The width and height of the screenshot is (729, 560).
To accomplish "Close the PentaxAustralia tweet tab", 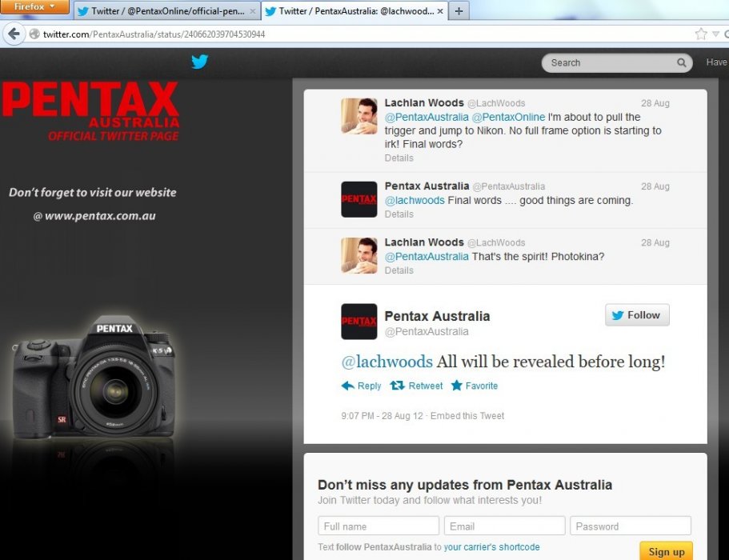I will pos(440,11).
